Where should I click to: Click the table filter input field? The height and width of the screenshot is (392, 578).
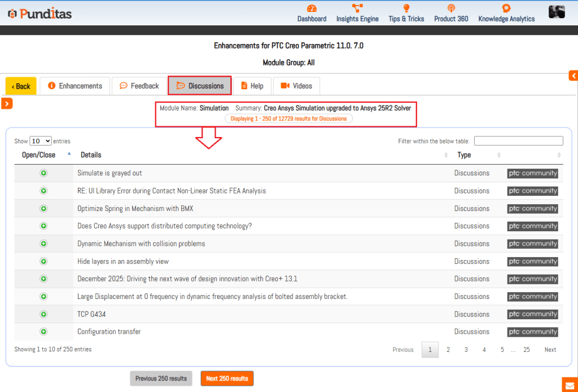click(518, 141)
